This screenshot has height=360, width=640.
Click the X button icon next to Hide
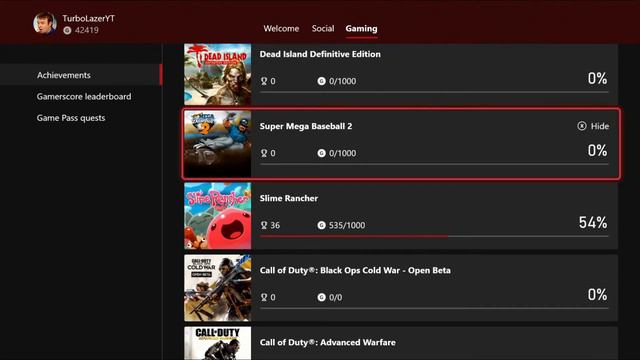tap(582, 126)
